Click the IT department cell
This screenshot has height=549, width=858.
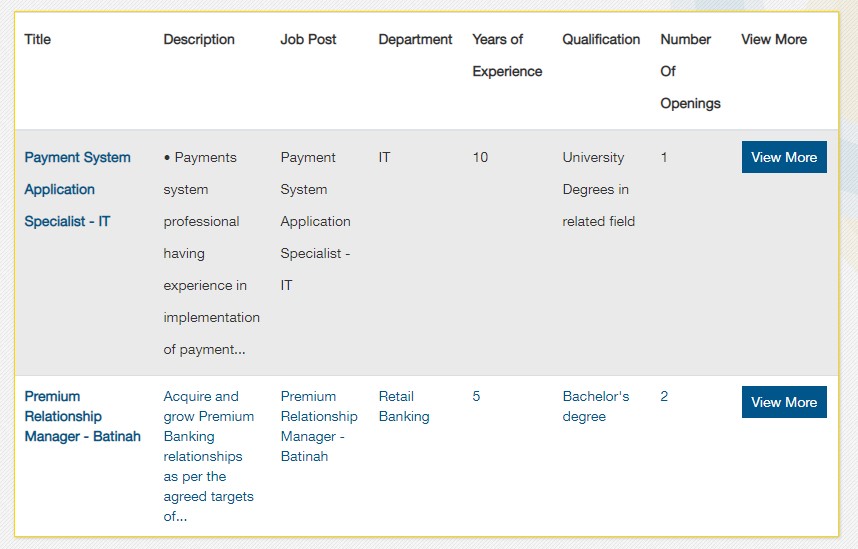384,158
